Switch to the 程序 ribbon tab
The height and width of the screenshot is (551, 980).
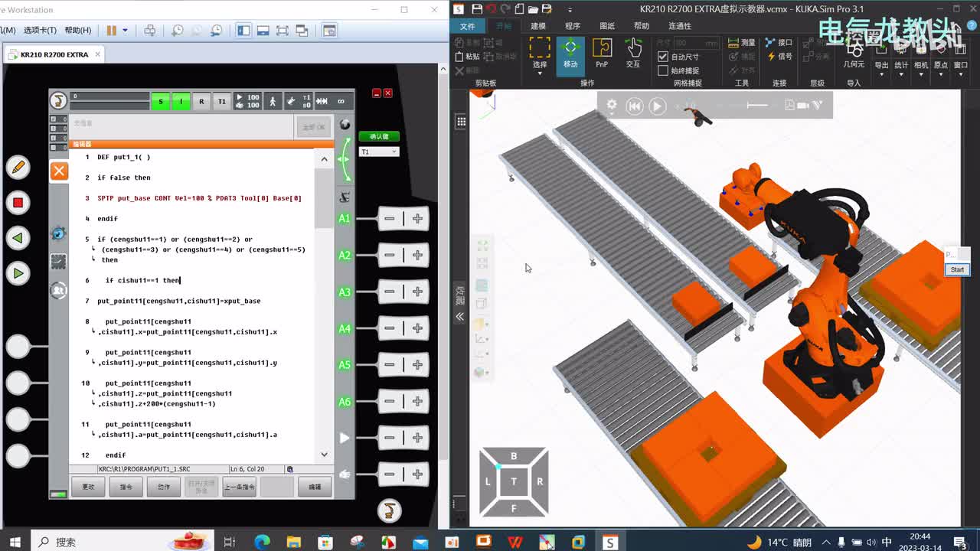[x=573, y=26]
